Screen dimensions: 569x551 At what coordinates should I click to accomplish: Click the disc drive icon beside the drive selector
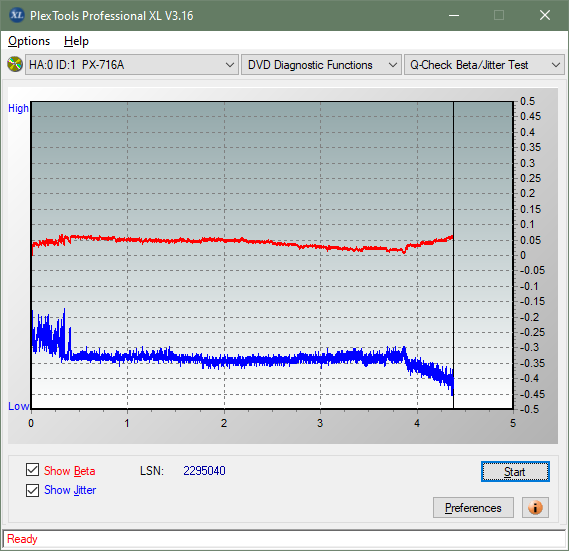[15, 64]
